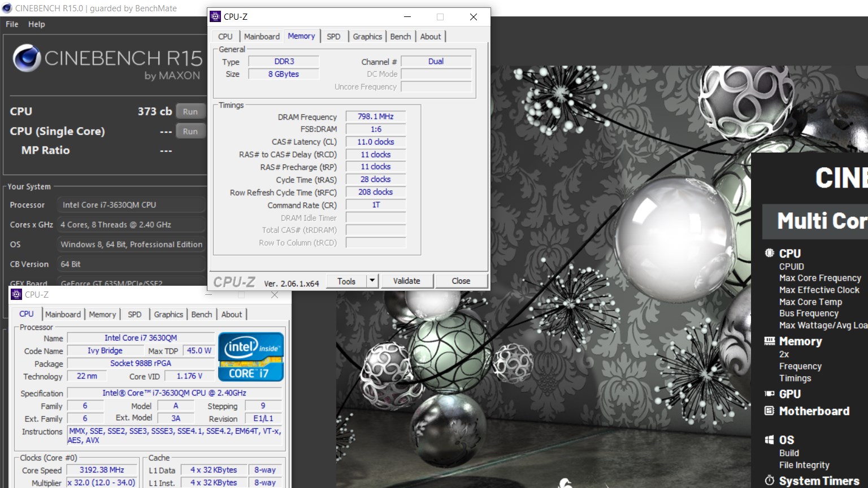868x488 pixels.
Task: Open About tab in upper CPU-Z window
Action: pos(431,36)
